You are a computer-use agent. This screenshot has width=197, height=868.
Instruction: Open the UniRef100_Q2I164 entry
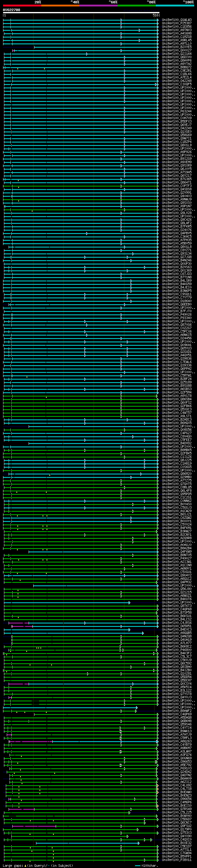pos(177,54)
